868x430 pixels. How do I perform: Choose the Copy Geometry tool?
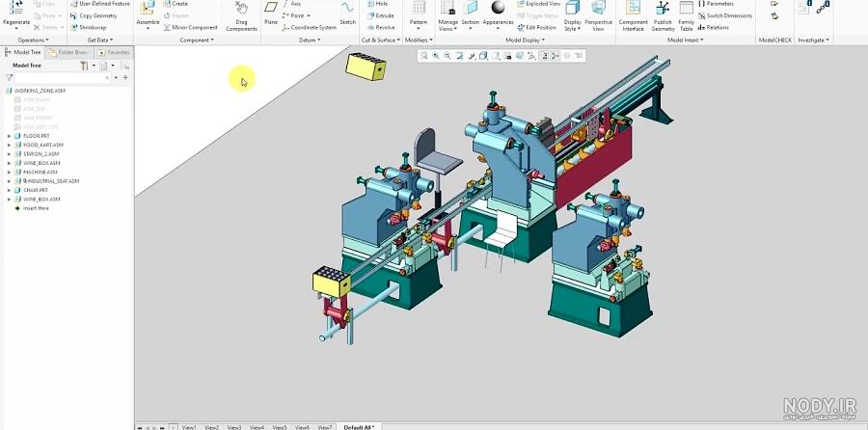point(94,15)
